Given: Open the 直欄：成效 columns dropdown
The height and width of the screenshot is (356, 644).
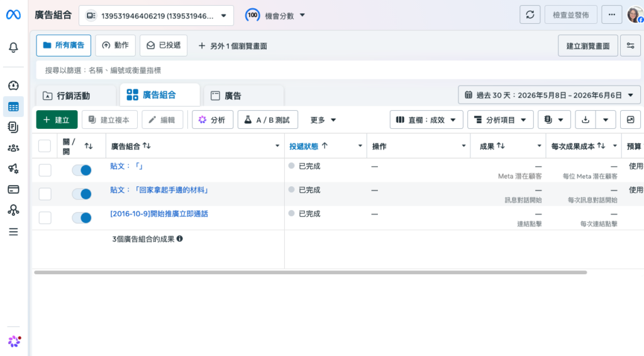Looking at the screenshot, I should (426, 120).
